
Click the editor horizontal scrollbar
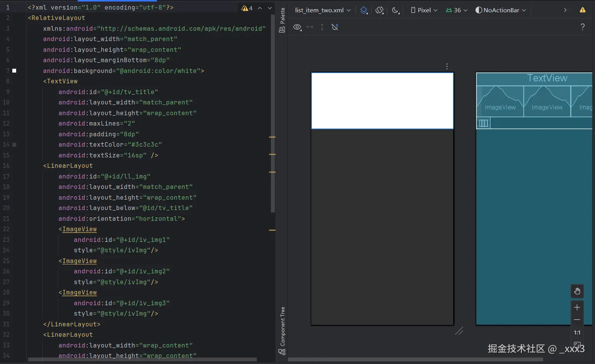(142, 360)
